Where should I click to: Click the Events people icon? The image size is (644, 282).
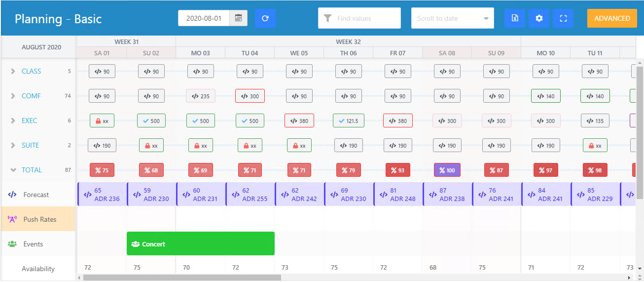coord(12,244)
